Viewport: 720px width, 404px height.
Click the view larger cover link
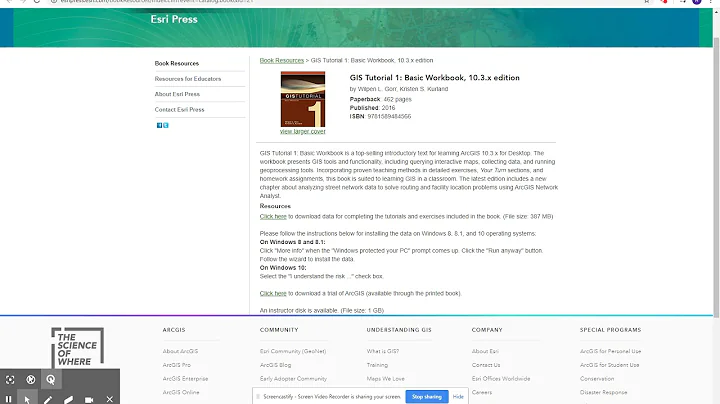(303, 131)
